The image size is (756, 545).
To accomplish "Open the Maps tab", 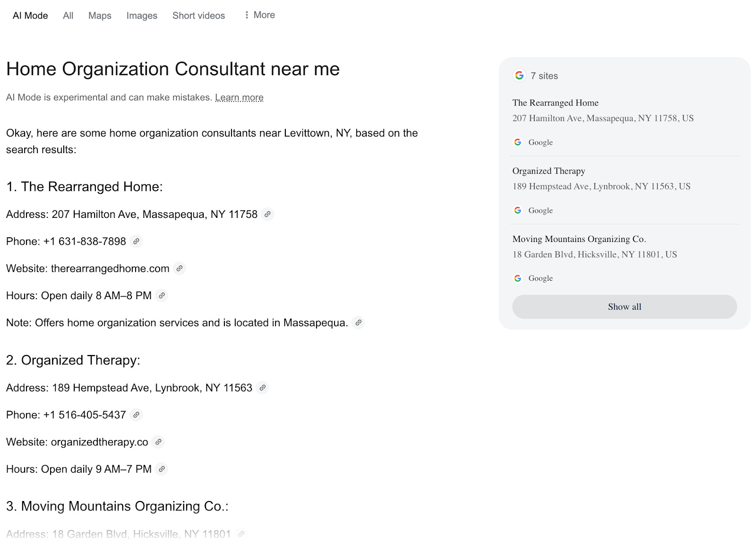I will point(100,16).
